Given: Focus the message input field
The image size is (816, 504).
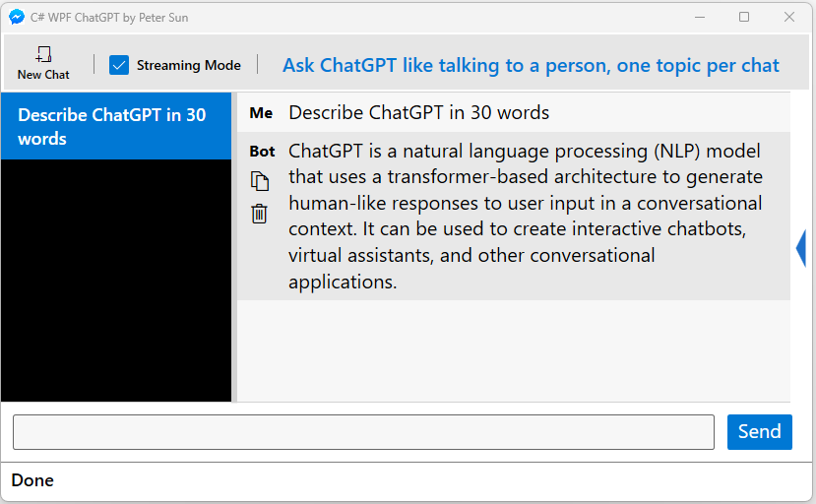Looking at the screenshot, I should (x=363, y=431).
